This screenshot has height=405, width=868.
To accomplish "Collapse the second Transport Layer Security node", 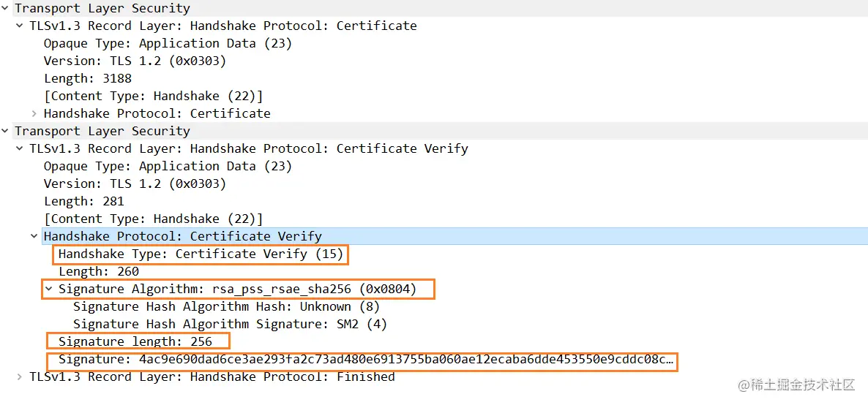I will pyautogui.click(x=6, y=131).
